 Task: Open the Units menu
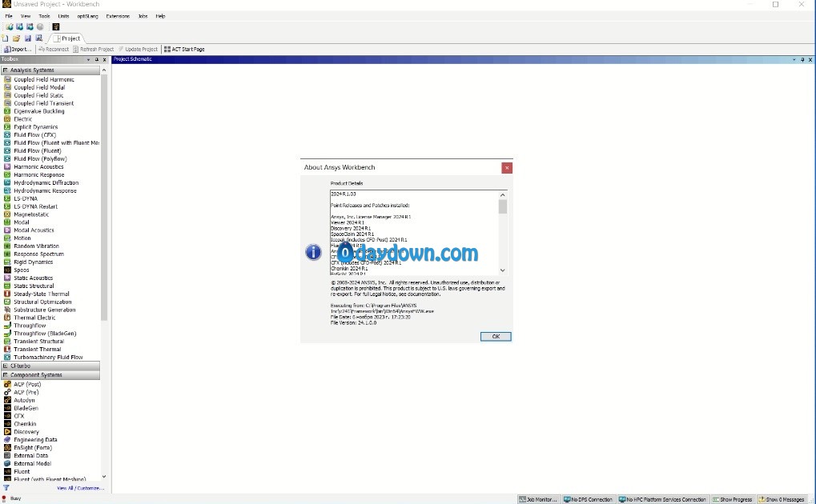click(63, 16)
